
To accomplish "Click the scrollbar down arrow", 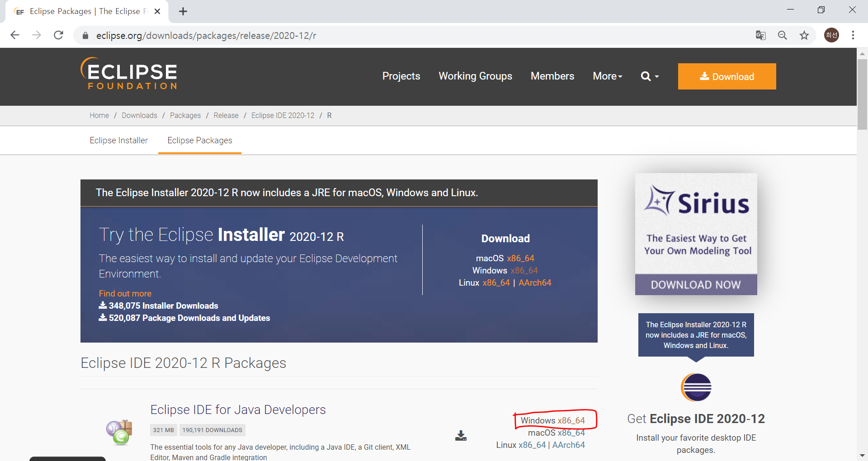I will [x=862, y=456].
